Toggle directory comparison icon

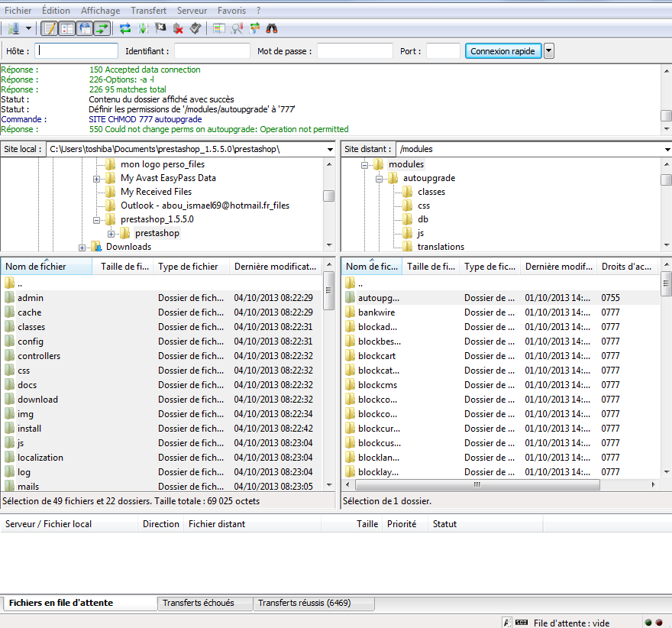237,28
